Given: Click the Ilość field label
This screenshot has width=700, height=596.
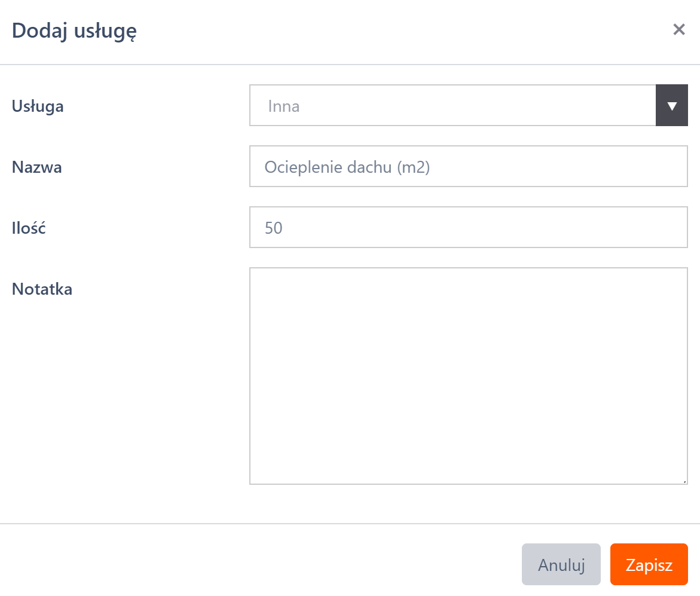Looking at the screenshot, I should [29, 228].
